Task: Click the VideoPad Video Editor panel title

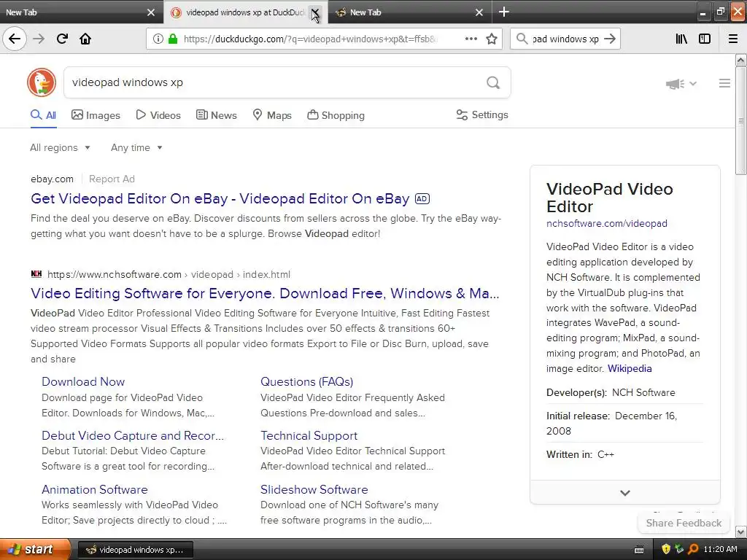Action: (x=609, y=198)
